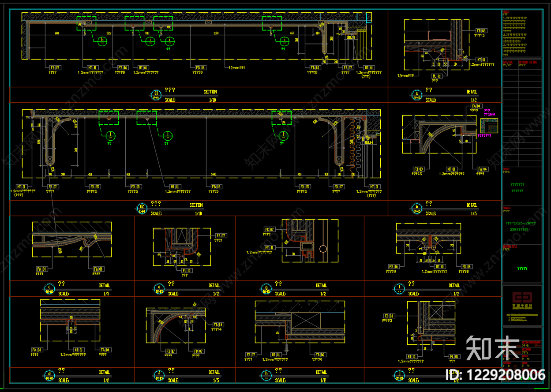Click the DETAIL title word of detail c
Image resolution: width=551 pixels, height=392 pixels.
pyautogui.click(x=104, y=286)
